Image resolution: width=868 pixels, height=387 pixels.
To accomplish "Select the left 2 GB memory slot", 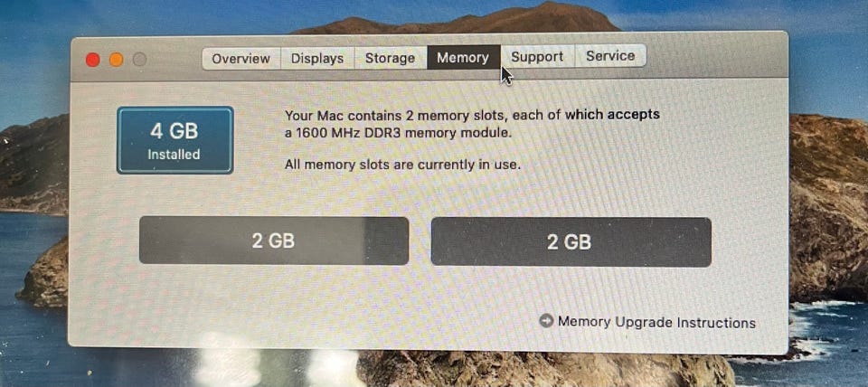I will pos(273,241).
